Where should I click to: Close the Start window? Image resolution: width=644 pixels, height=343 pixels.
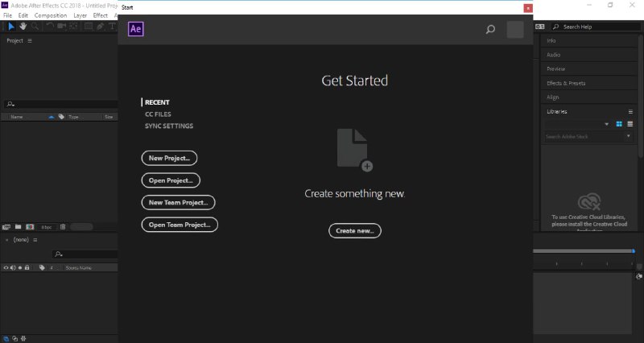528,8
